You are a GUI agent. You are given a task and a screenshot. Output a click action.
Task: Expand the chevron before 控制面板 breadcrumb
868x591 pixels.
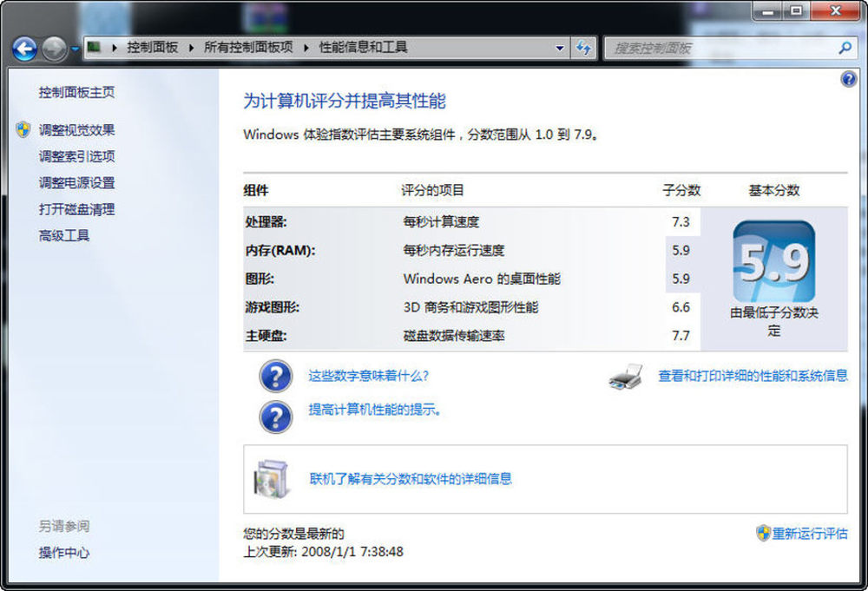tap(114, 48)
